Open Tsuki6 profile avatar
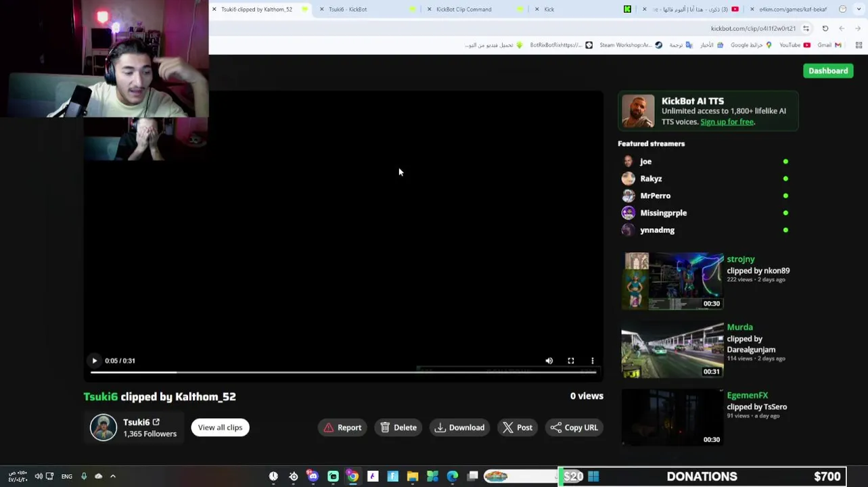Screen dimensions: 868x487 [104, 427]
